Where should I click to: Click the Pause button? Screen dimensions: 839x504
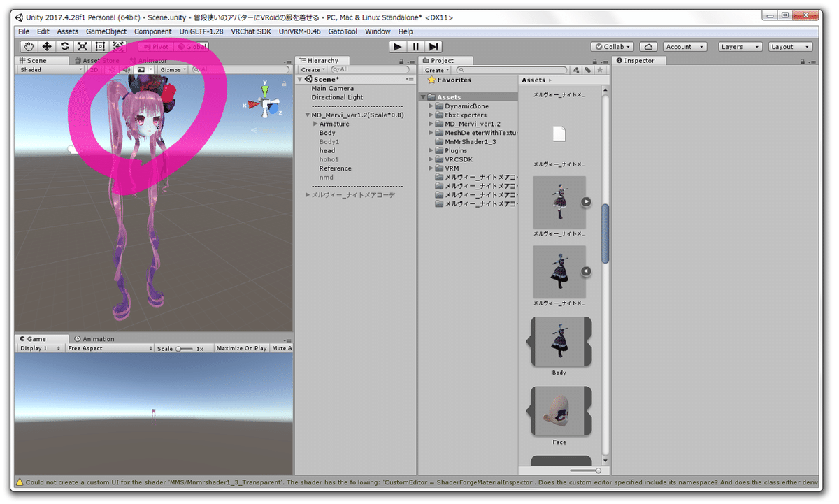[416, 46]
